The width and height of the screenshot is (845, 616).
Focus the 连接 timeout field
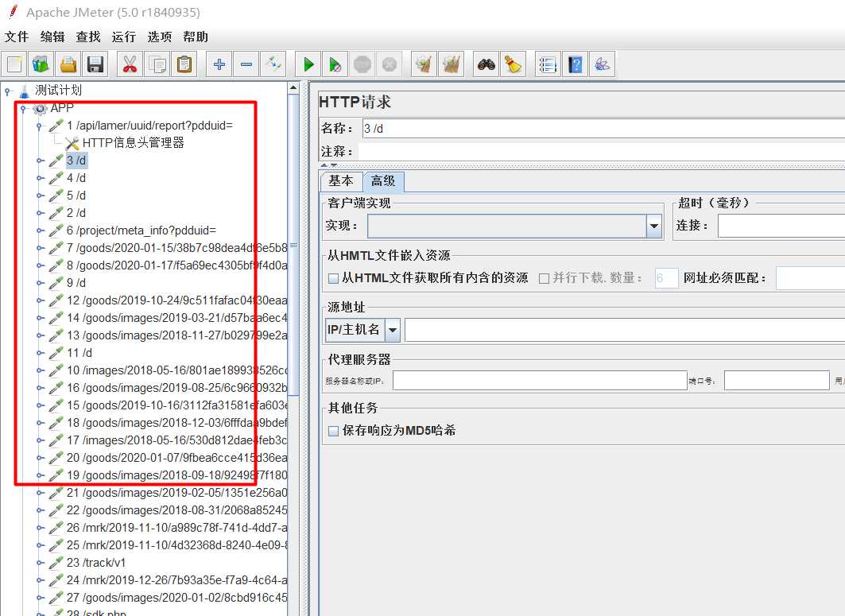point(781,227)
